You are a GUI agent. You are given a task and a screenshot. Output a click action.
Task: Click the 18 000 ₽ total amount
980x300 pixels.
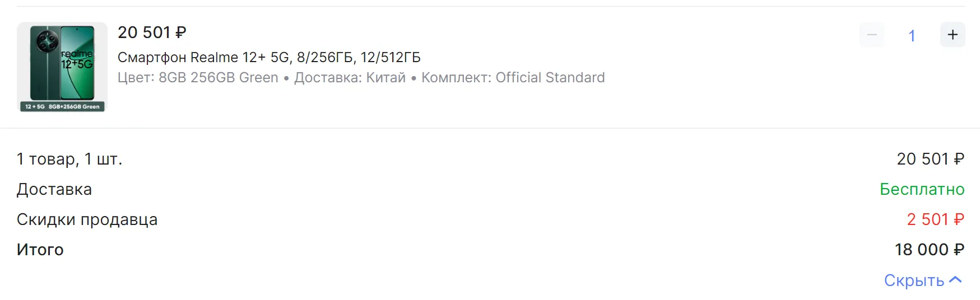point(929,250)
